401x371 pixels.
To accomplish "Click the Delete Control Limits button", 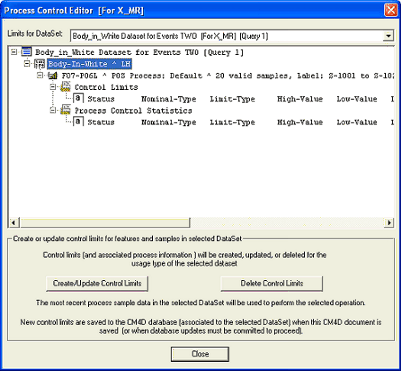I will (x=272, y=284).
